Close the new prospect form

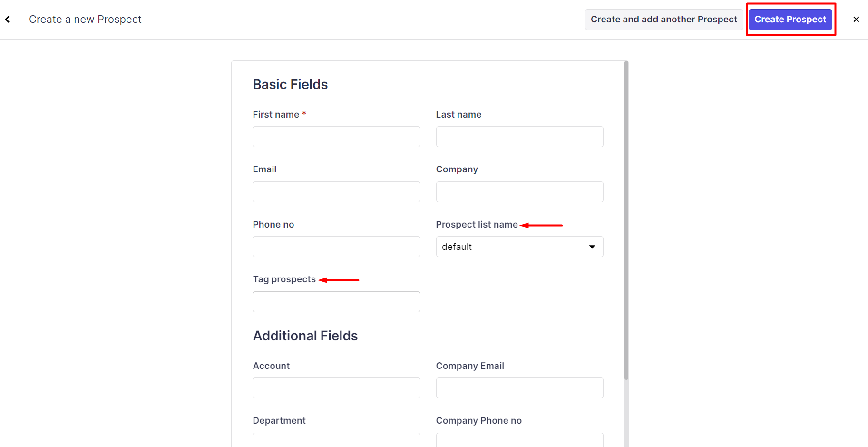pos(856,20)
